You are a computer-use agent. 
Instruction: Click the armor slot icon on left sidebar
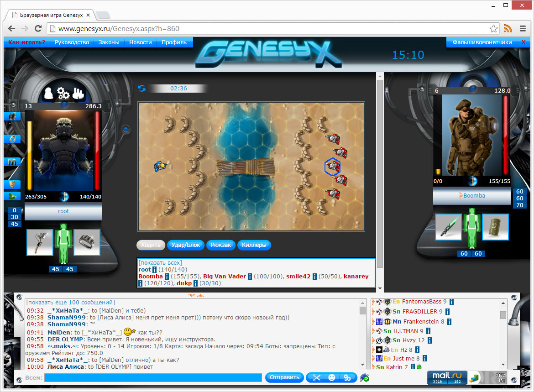point(12,116)
